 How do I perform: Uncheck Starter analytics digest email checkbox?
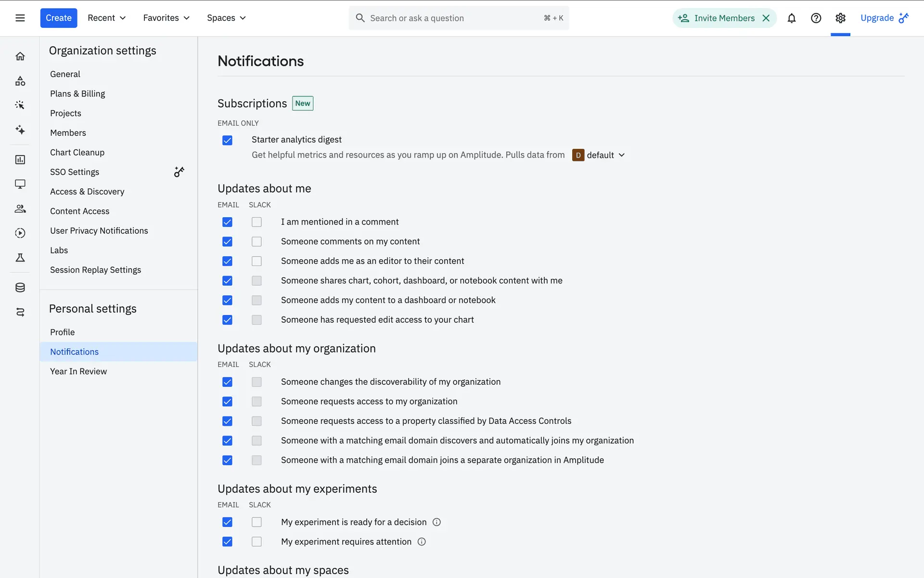pyautogui.click(x=227, y=140)
